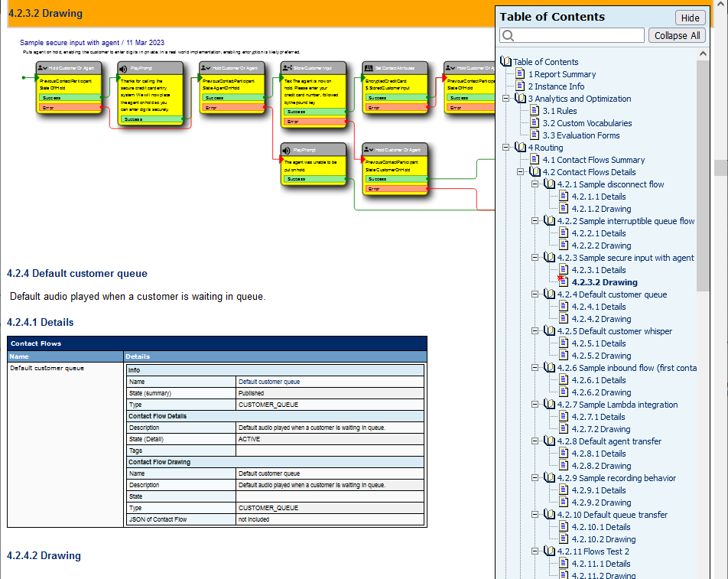The height and width of the screenshot is (579, 728).
Task: Click the book icon for 3 Analytics and Optimization
Action: tap(521, 98)
